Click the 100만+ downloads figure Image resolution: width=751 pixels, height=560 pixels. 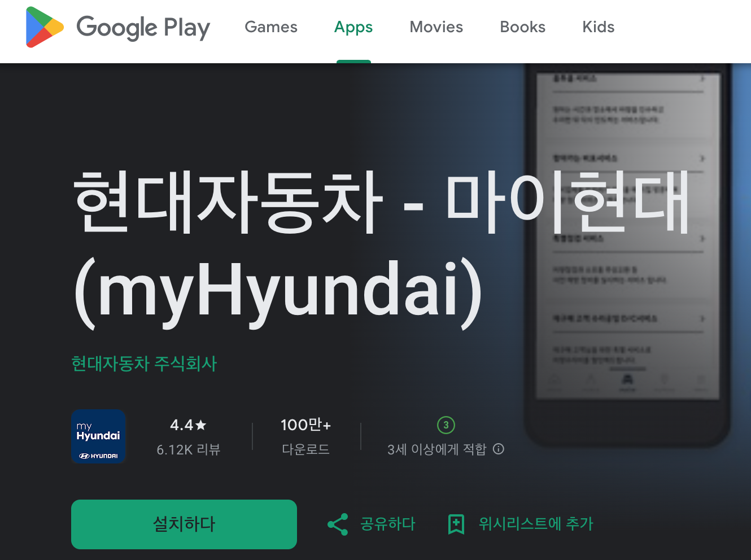pyautogui.click(x=305, y=425)
